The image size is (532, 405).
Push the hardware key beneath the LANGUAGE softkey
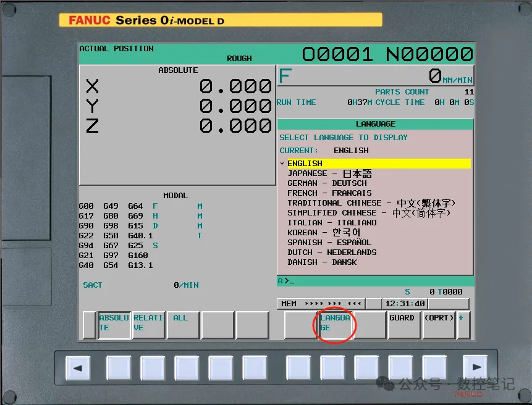coord(332,367)
